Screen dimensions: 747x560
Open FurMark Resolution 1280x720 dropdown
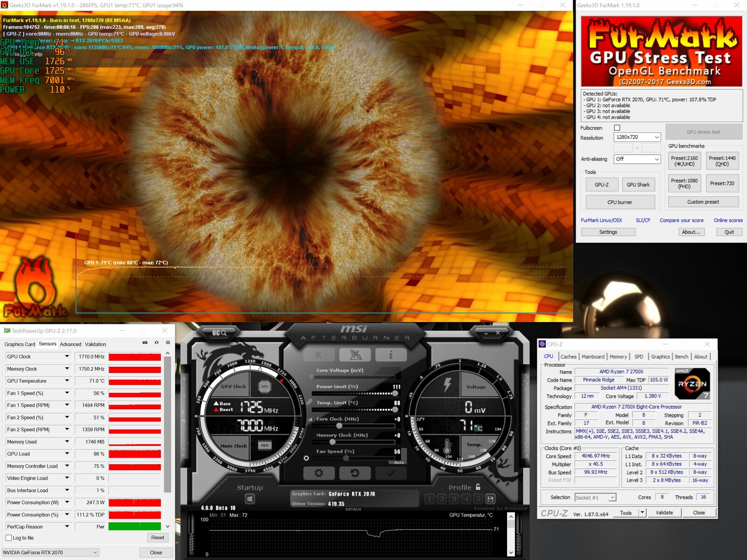click(x=637, y=137)
